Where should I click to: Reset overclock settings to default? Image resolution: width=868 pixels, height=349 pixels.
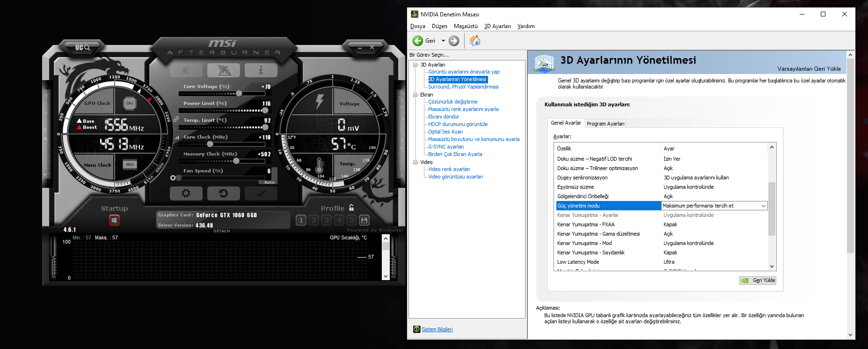(223, 193)
